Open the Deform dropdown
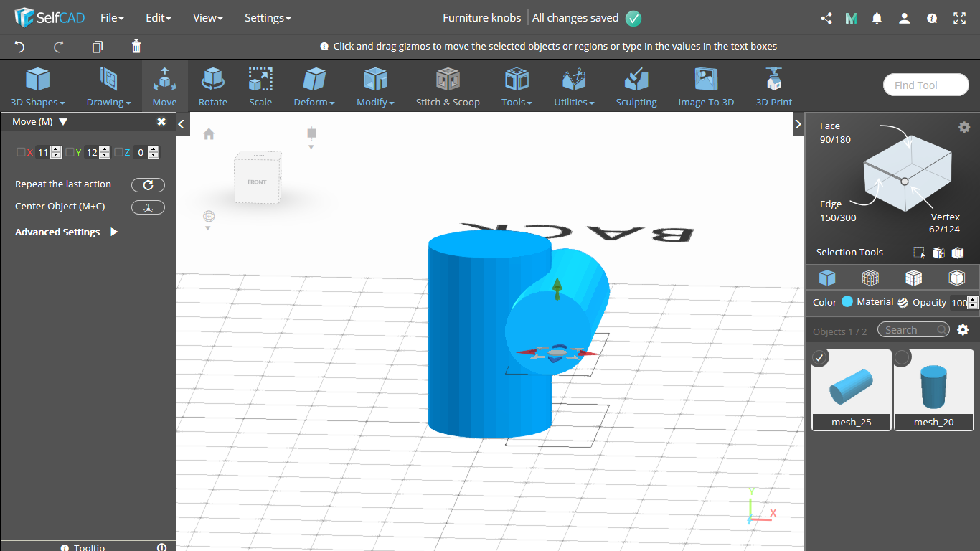 [x=314, y=86]
